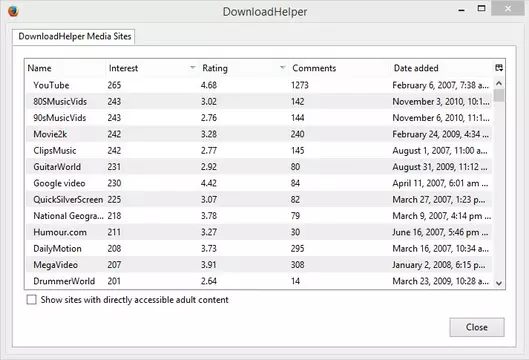This screenshot has height=360, width=529.
Task: Select the 90sMusicVids row
Action: tap(259, 118)
